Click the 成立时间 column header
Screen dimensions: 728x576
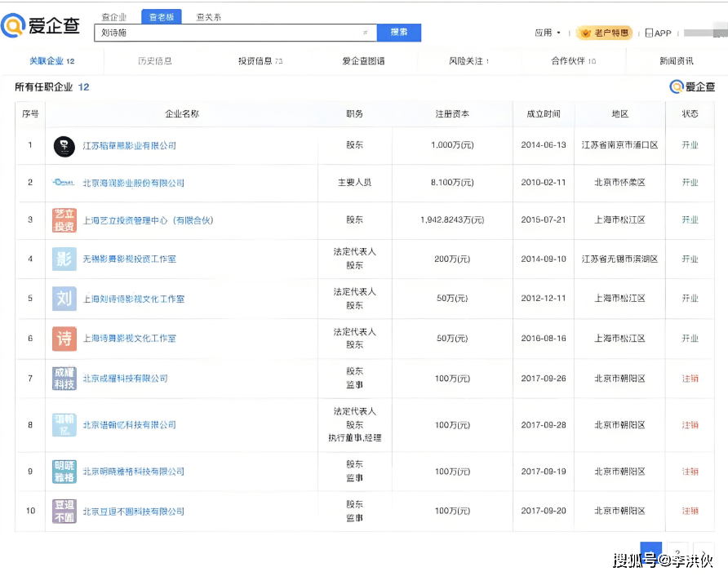[544, 113]
